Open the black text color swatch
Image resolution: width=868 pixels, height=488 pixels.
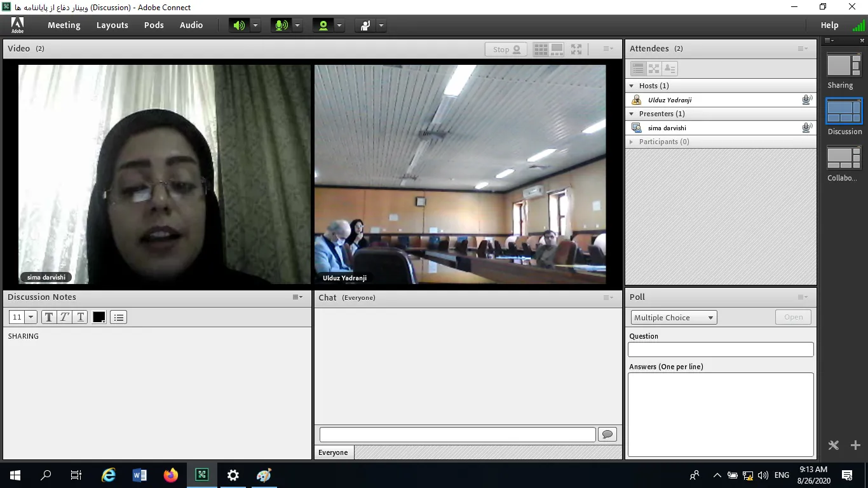[99, 317]
